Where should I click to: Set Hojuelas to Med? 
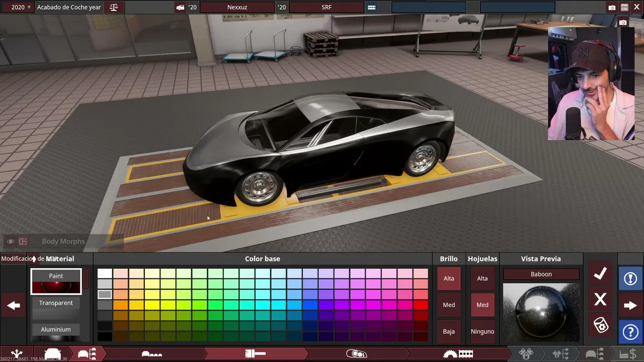(x=482, y=305)
